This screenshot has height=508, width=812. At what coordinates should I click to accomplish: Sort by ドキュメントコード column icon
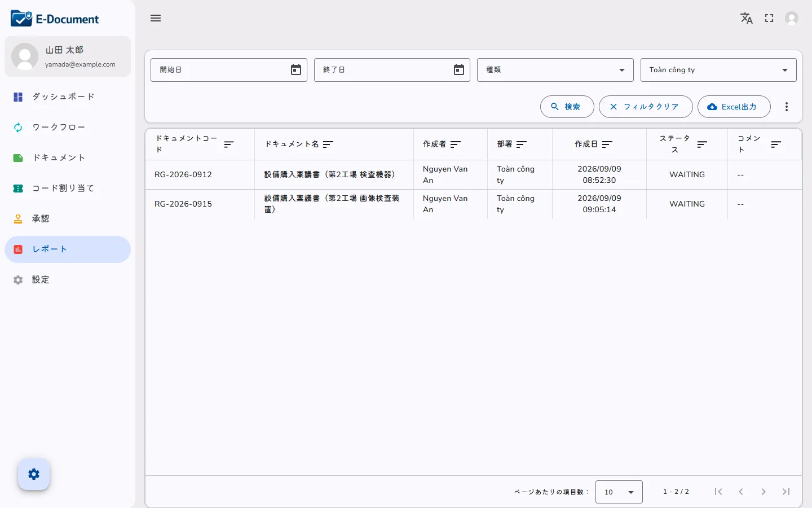[229, 144]
